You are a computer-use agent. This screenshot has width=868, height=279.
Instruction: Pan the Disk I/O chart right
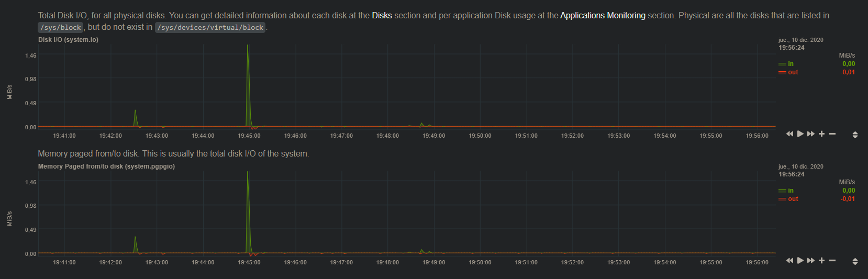tap(810, 134)
